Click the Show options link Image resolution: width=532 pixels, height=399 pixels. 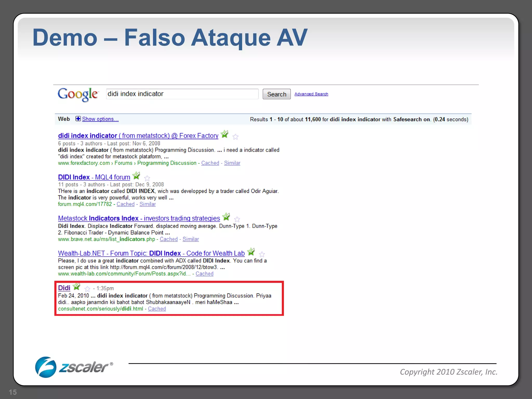click(100, 119)
